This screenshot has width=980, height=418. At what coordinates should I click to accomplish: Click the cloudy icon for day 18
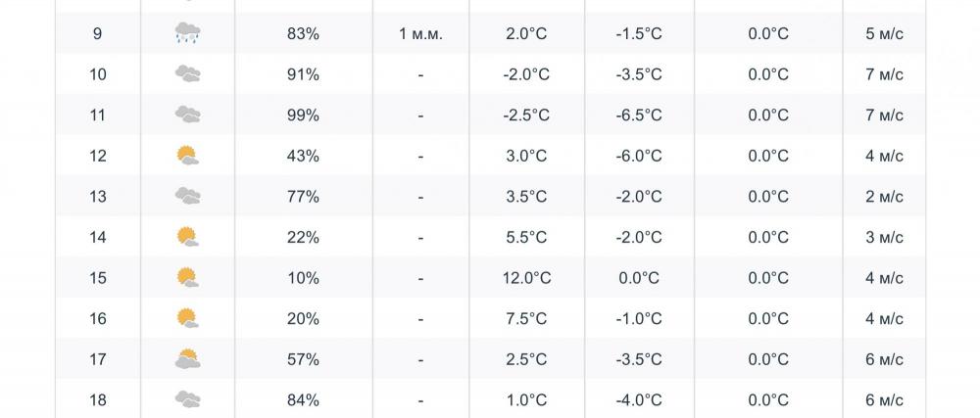(187, 399)
